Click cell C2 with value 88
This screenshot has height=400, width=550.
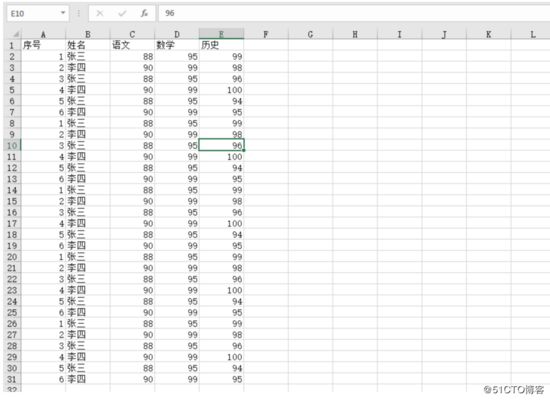[132, 56]
